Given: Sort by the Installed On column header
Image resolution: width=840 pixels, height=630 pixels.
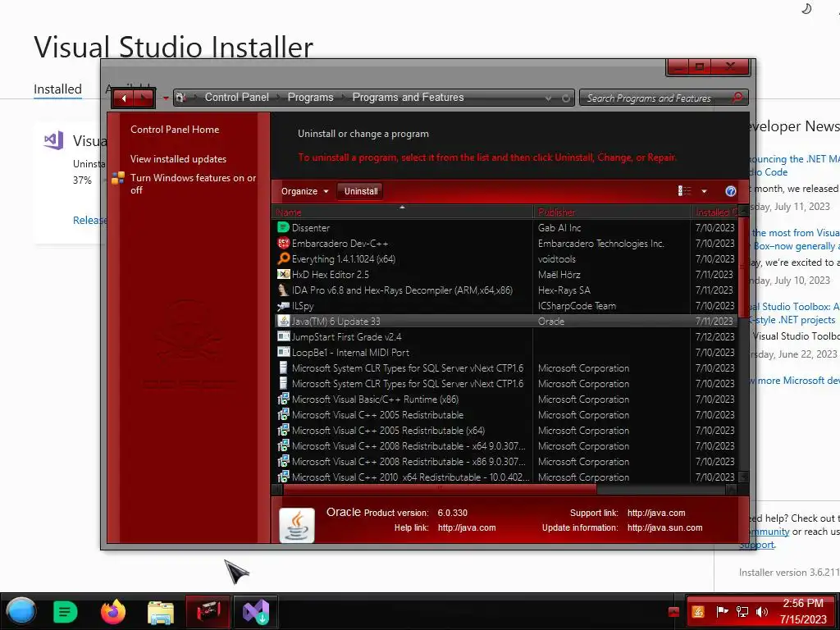Looking at the screenshot, I should pos(714,212).
